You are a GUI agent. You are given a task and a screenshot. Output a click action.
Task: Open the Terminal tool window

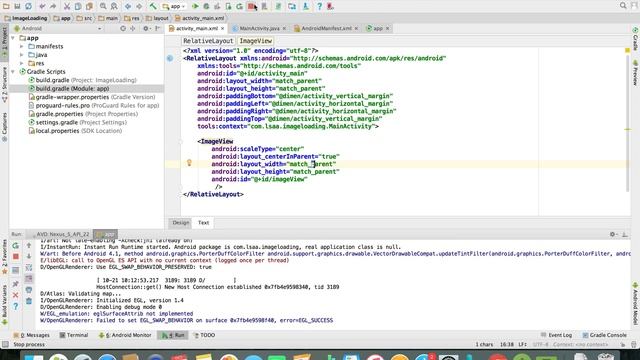pyautogui.click(x=73, y=335)
